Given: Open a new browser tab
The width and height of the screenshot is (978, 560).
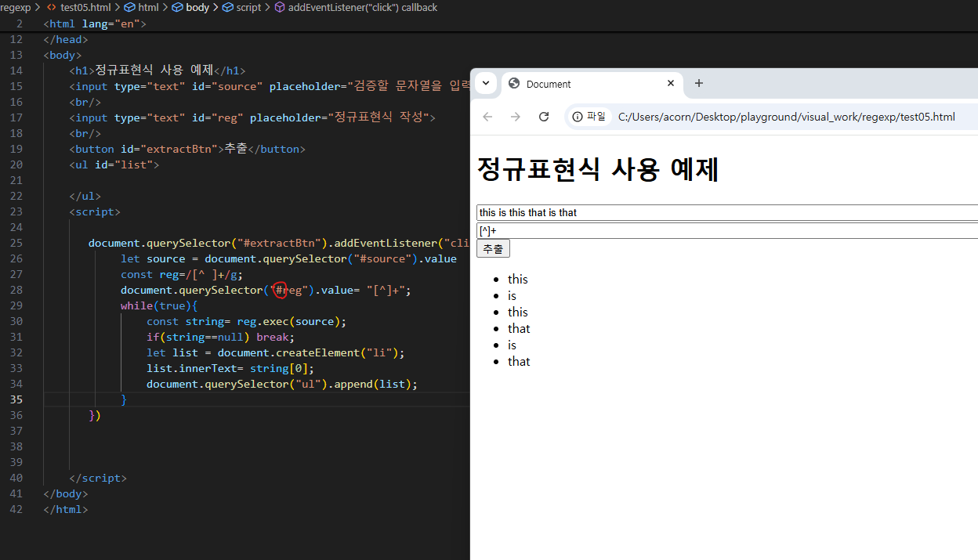Looking at the screenshot, I should tap(699, 83).
